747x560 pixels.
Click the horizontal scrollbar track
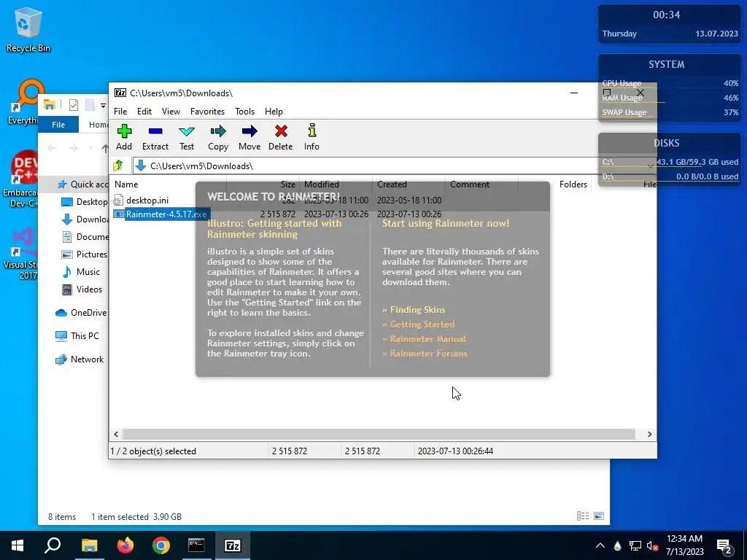[379, 435]
